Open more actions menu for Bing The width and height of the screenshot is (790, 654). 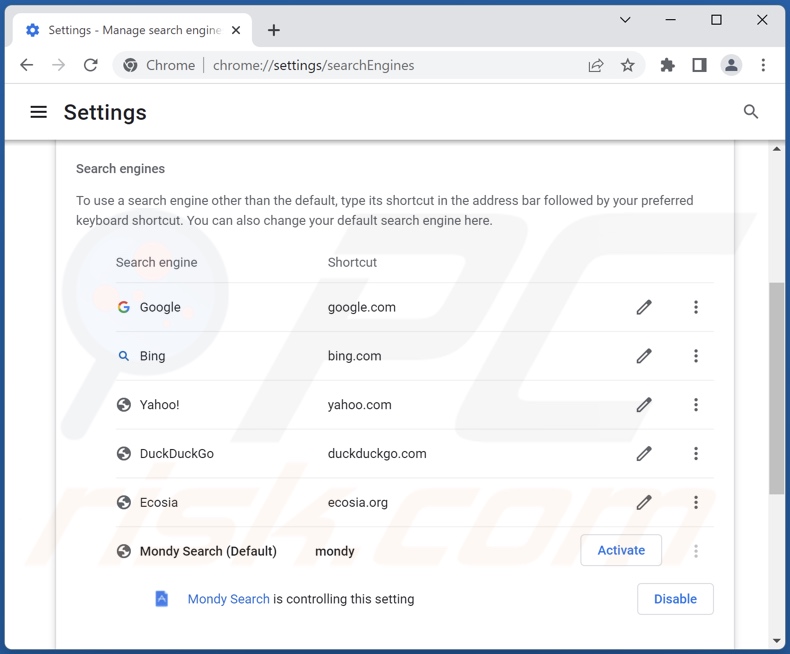click(x=696, y=356)
